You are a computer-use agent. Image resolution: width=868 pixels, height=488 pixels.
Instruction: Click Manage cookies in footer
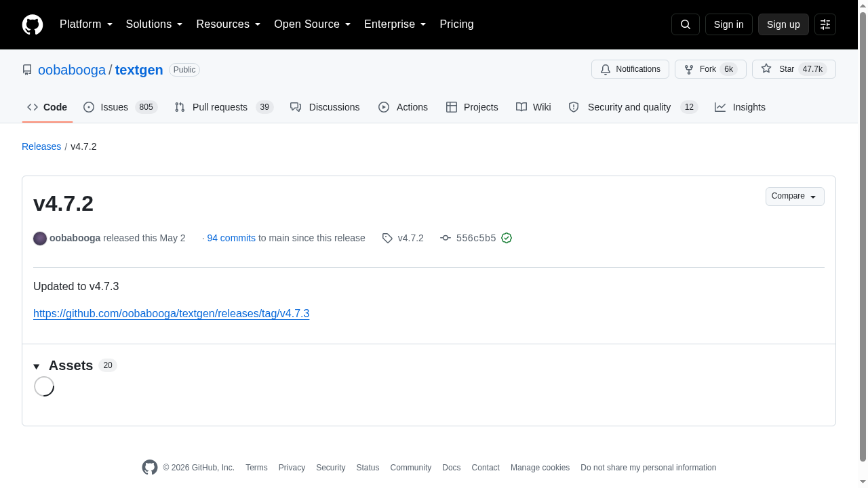pyautogui.click(x=540, y=468)
